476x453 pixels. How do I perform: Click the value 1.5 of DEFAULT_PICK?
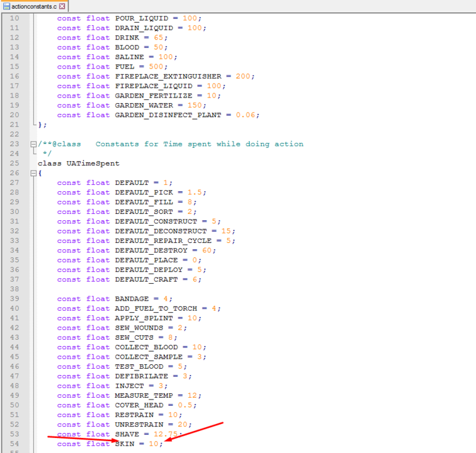pyautogui.click(x=195, y=193)
